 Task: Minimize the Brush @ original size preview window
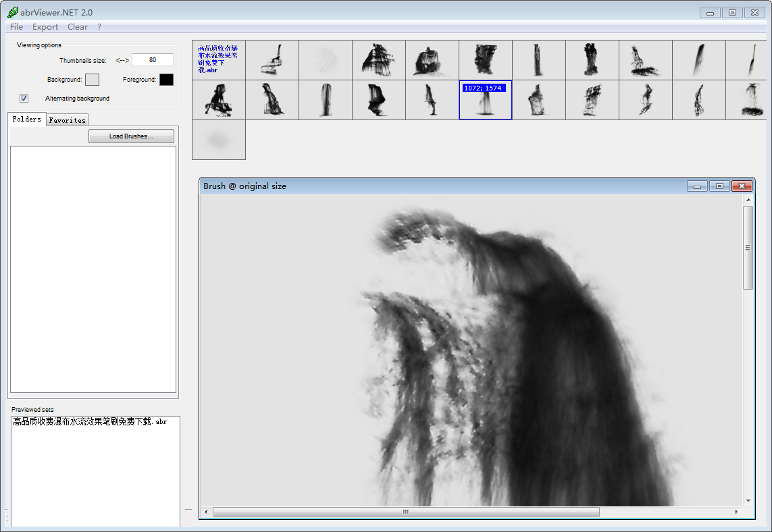[x=697, y=186]
